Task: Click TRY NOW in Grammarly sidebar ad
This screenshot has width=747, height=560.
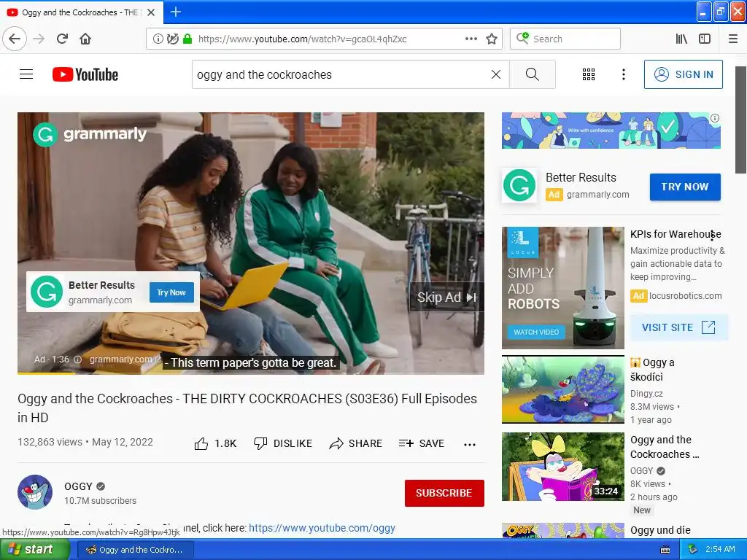Action: tap(685, 187)
